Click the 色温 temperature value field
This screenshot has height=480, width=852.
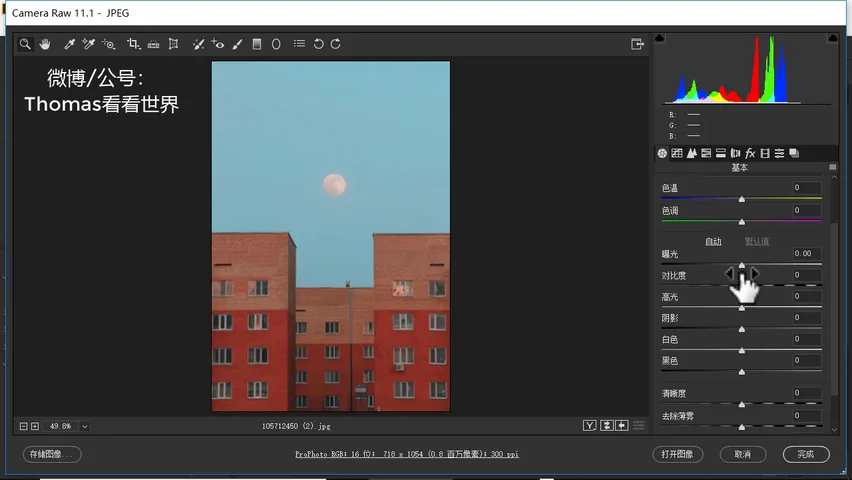(806, 188)
